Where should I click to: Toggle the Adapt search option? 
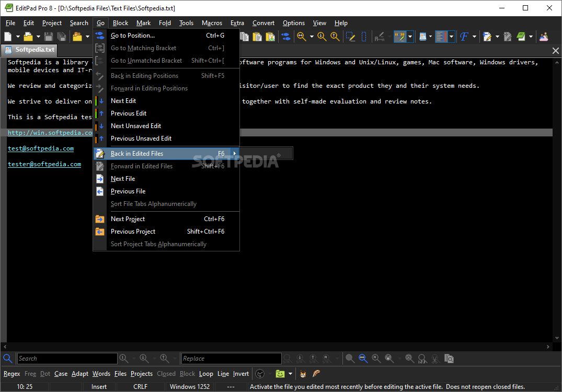[x=80, y=374]
